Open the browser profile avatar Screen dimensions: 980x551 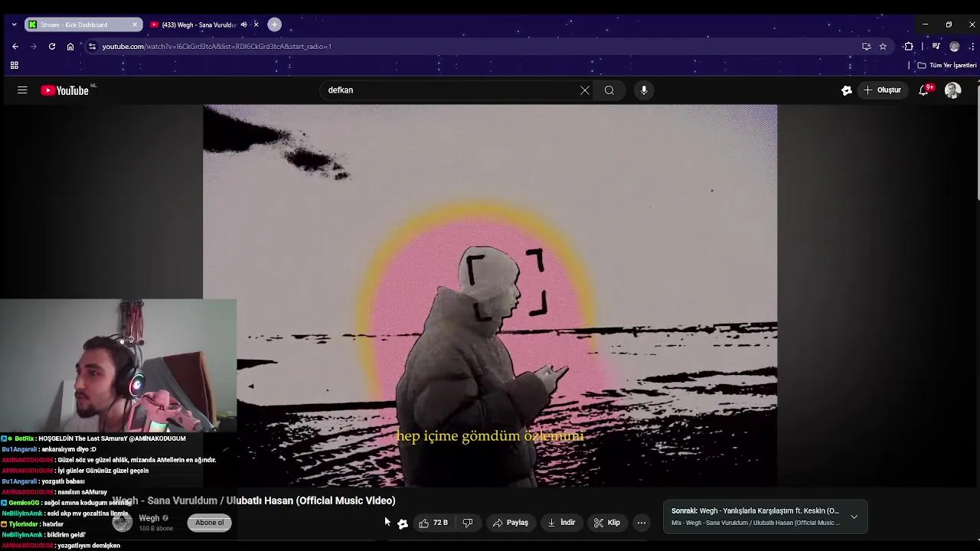(x=954, y=47)
